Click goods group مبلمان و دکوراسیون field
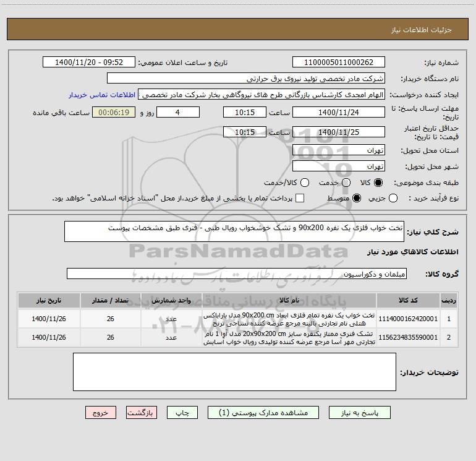The width and height of the screenshot is (476, 461). click(237, 274)
